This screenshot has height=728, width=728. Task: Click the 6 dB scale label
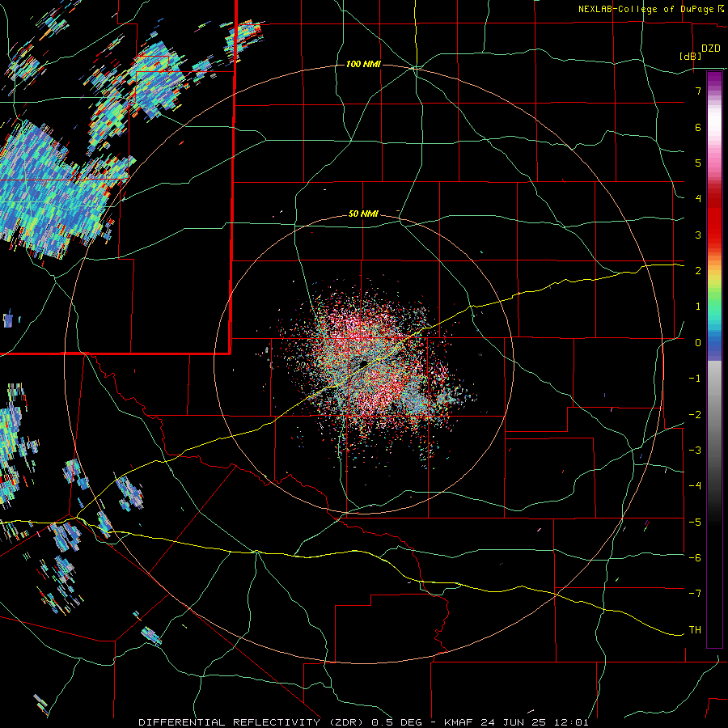[698, 127]
